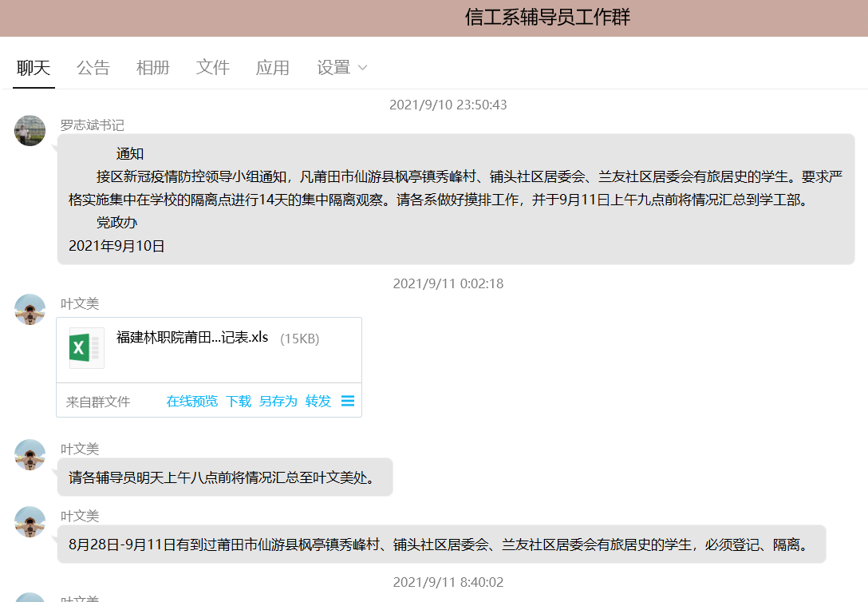The image size is (868, 602).
Task: Click the Excel file icon in the attachment
Action: (x=86, y=348)
